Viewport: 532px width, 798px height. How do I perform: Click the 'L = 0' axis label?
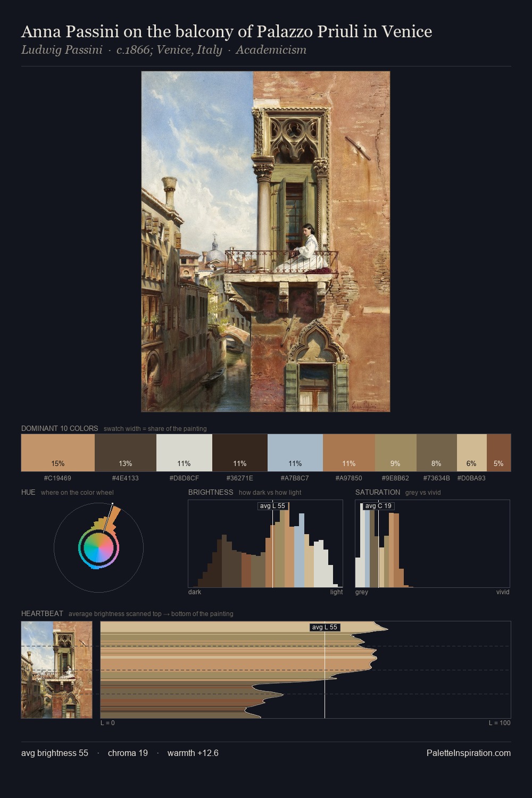pos(107,723)
